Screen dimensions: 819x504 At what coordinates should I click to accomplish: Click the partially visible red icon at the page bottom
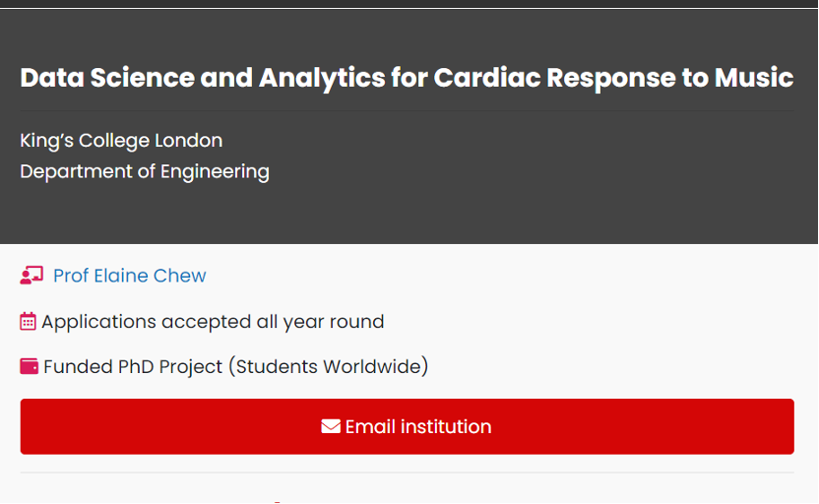tap(278, 502)
